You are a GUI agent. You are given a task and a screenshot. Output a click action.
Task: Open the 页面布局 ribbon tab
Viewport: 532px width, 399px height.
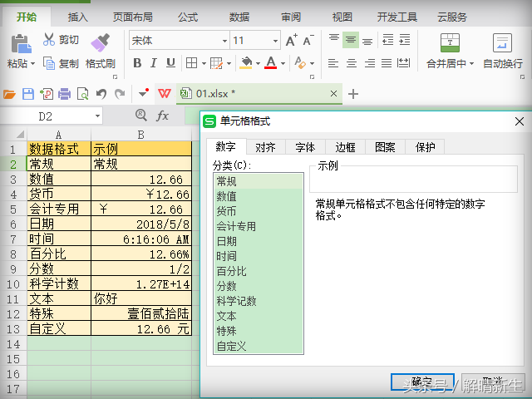pyautogui.click(x=133, y=17)
